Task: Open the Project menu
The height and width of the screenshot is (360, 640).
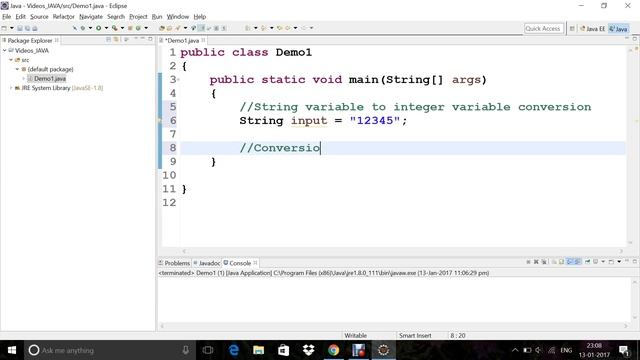Action: (138, 17)
